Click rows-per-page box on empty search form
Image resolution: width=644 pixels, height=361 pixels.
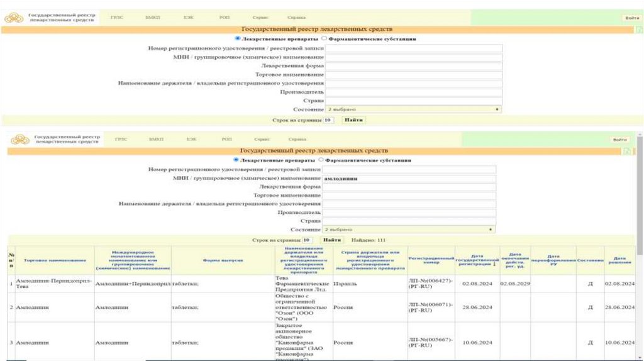[x=328, y=120]
